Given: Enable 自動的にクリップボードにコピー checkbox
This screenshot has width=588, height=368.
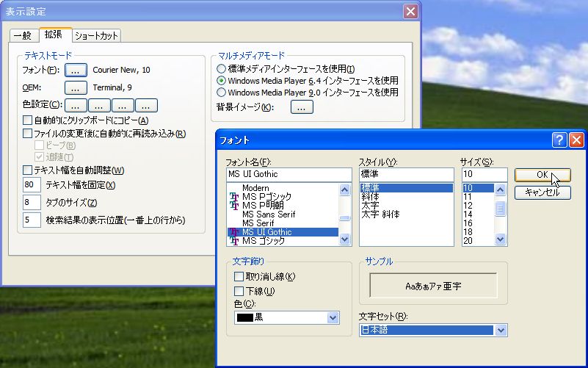Looking at the screenshot, I should (x=27, y=120).
